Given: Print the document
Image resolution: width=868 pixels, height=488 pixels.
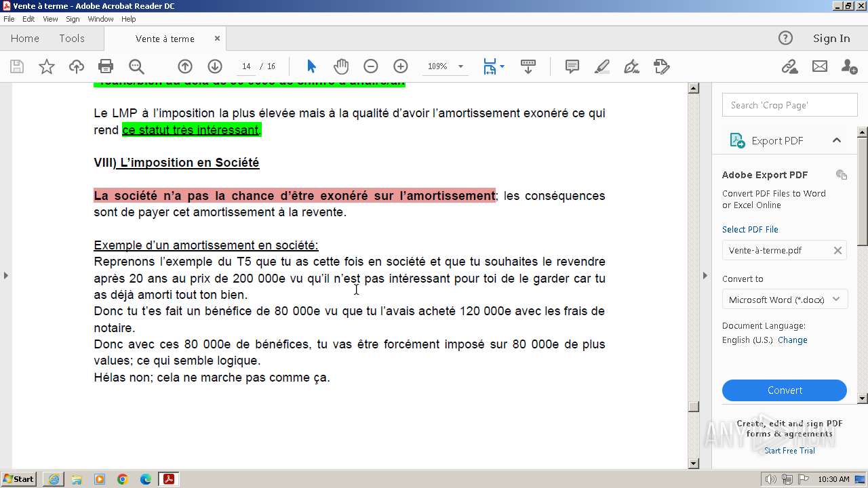Looking at the screenshot, I should click(x=106, y=66).
